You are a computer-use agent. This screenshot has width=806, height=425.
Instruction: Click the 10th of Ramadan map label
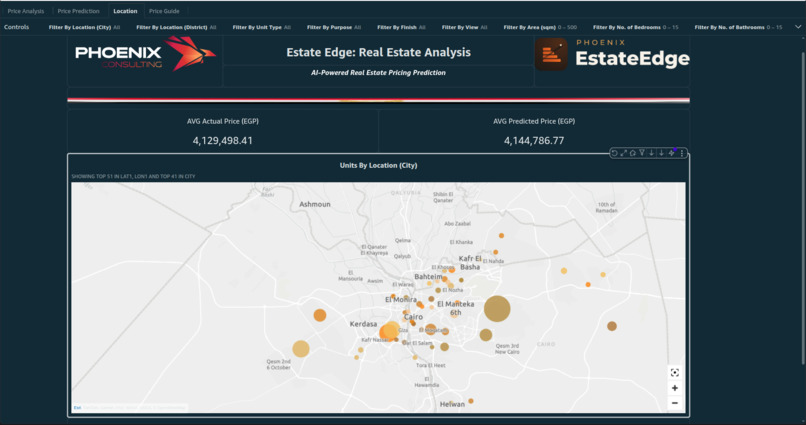tap(607, 208)
